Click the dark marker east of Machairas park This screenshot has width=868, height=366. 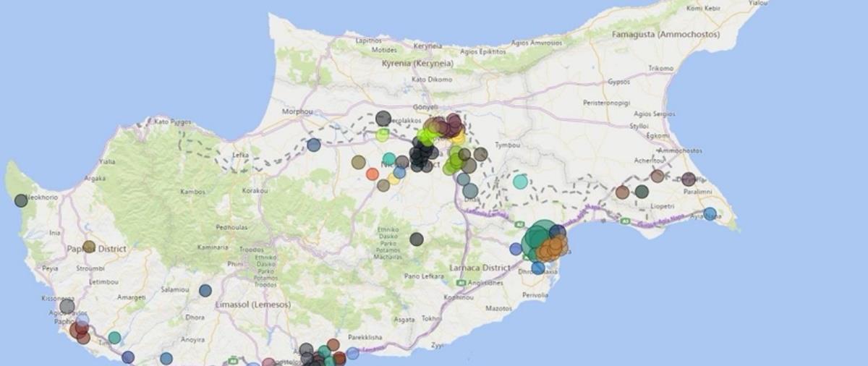[417, 239]
